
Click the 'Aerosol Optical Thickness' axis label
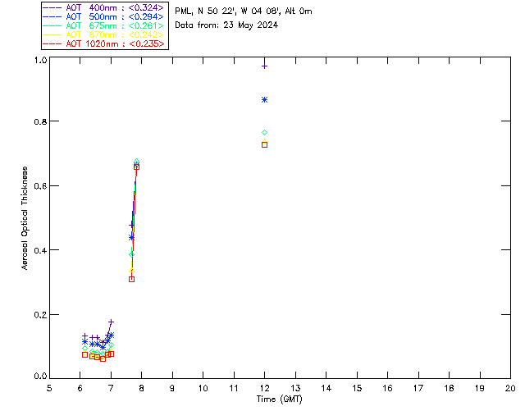pyautogui.click(x=25, y=218)
